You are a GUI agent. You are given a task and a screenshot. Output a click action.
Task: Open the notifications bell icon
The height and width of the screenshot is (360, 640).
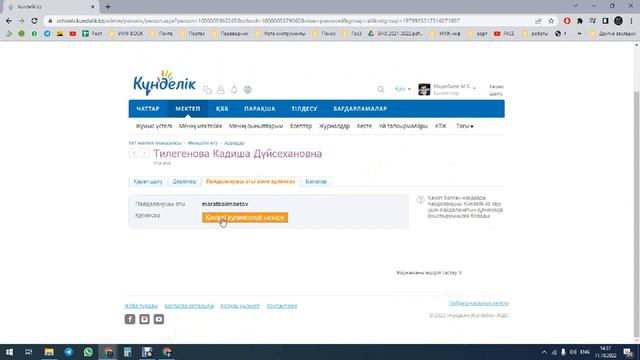[234, 89]
